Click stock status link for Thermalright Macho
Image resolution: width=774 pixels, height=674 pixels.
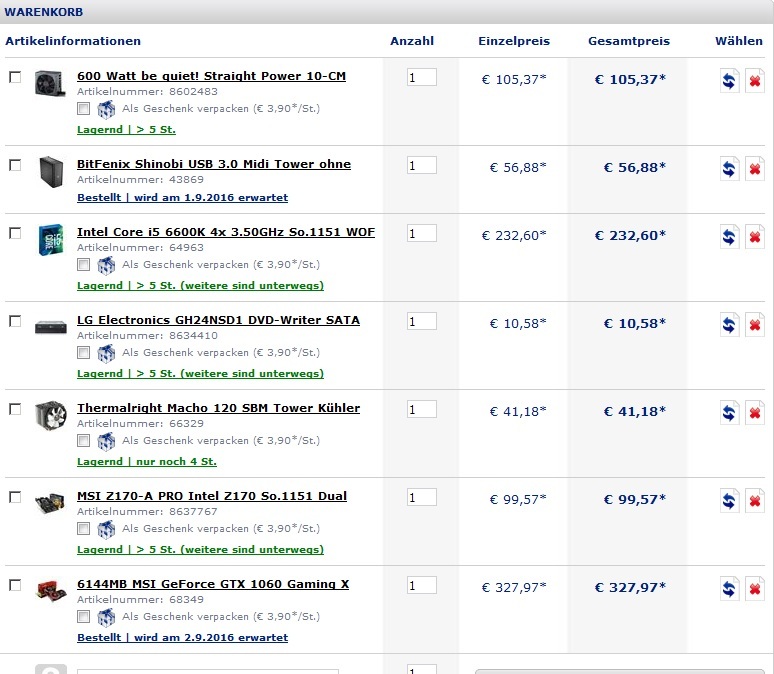pos(147,462)
